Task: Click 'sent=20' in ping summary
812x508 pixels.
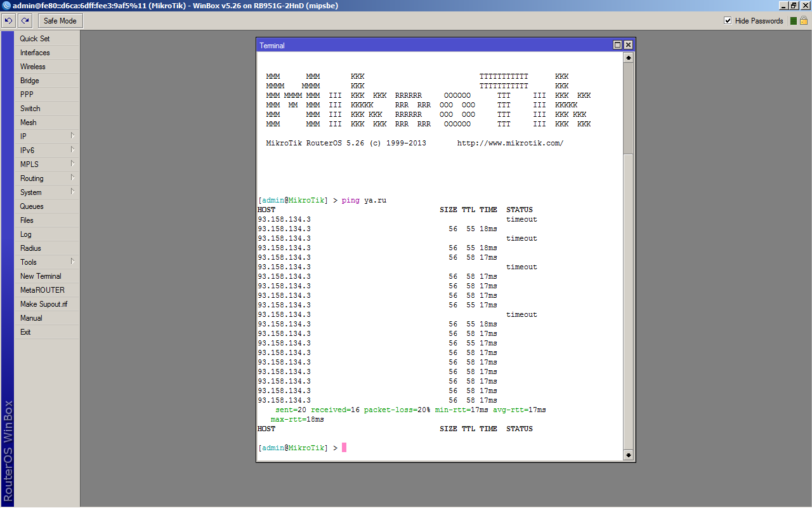Action: click(291, 410)
